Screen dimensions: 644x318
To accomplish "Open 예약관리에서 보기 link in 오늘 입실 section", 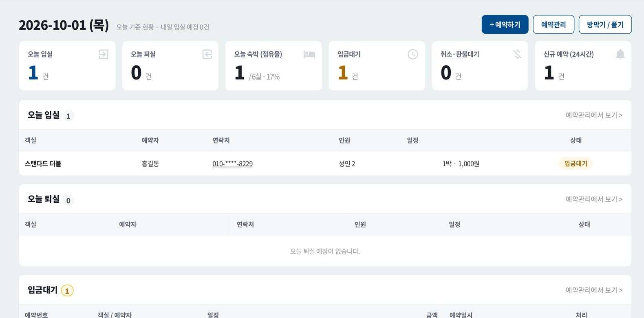I will point(594,115).
